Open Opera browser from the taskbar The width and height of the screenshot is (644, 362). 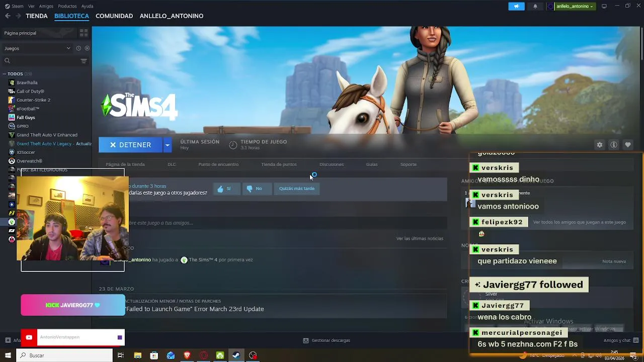pos(204,355)
